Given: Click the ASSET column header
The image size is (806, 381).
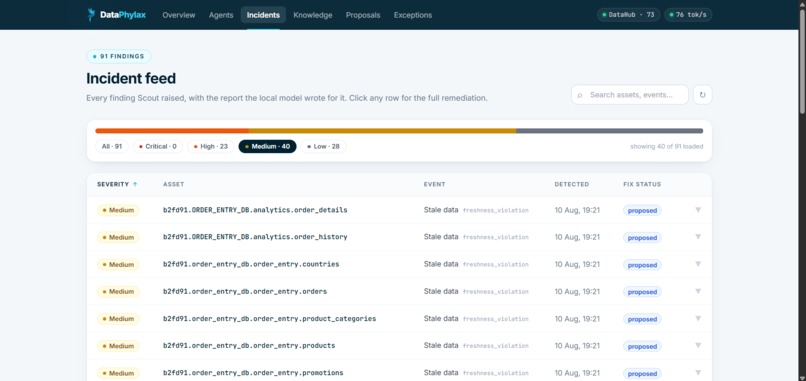Looking at the screenshot, I should pos(174,184).
